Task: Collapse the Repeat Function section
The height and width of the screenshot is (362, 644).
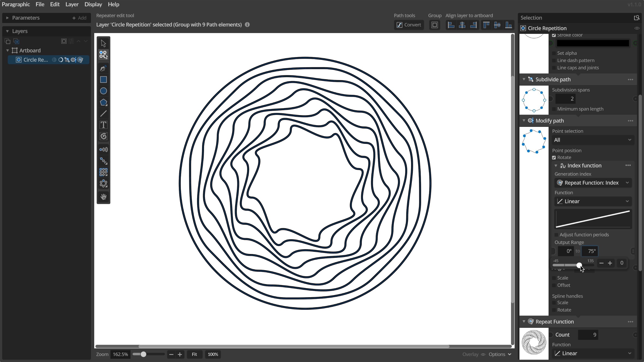Action: pos(524,322)
